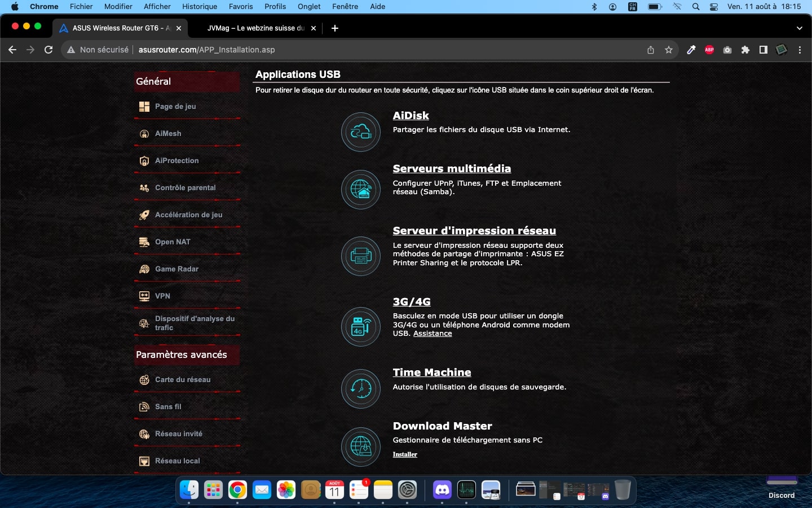
Task: Open Serveurs multimédia link
Action: point(452,168)
